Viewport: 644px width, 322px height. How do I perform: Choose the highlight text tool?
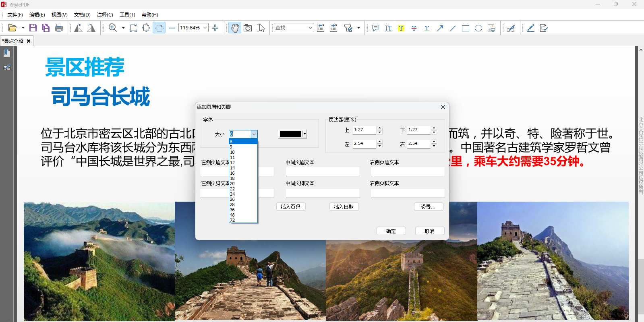point(401,28)
